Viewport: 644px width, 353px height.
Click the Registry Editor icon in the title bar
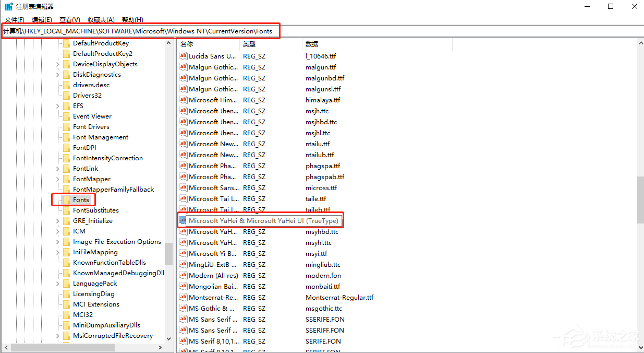click(x=7, y=6)
